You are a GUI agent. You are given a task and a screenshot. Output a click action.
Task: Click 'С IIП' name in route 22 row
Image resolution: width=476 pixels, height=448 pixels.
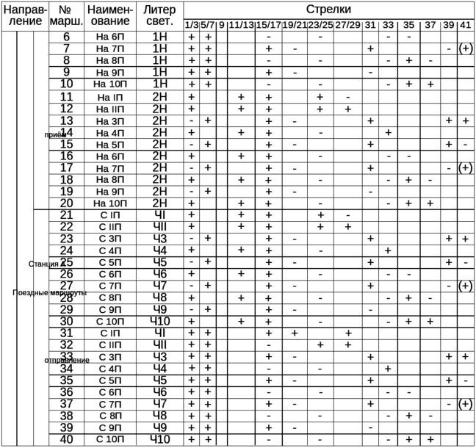(x=110, y=227)
